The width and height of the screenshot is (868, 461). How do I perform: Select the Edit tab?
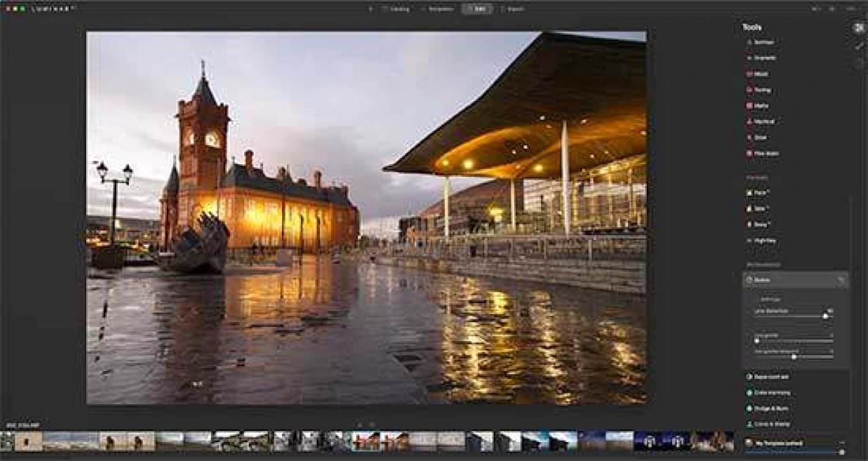(x=477, y=9)
